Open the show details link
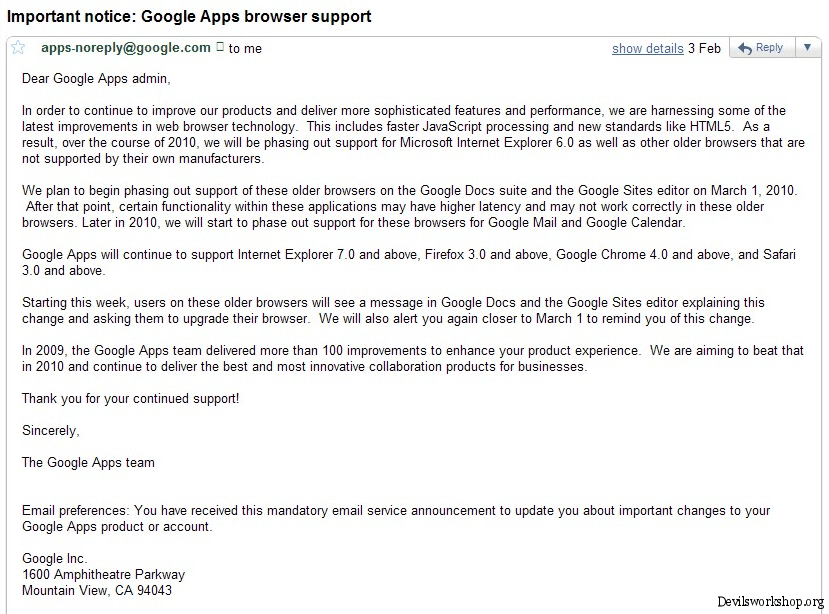The height and width of the screenshot is (614, 829). point(648,49)
